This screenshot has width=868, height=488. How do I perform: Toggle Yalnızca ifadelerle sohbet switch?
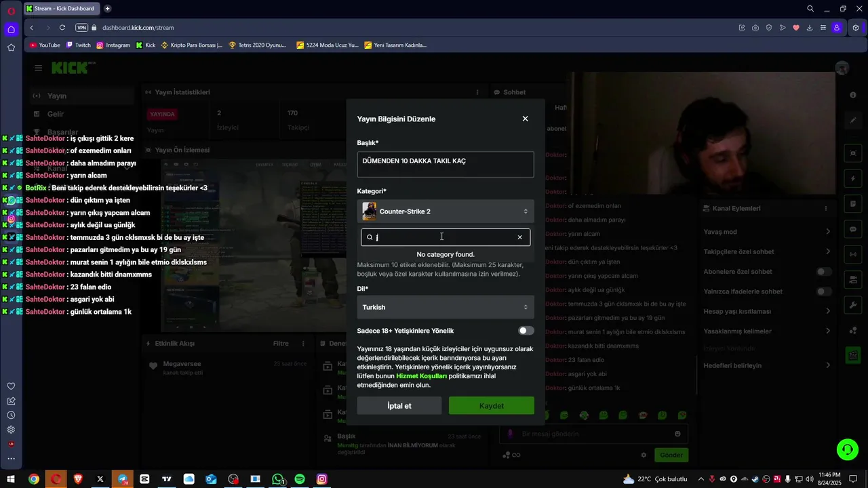(823, 291)
